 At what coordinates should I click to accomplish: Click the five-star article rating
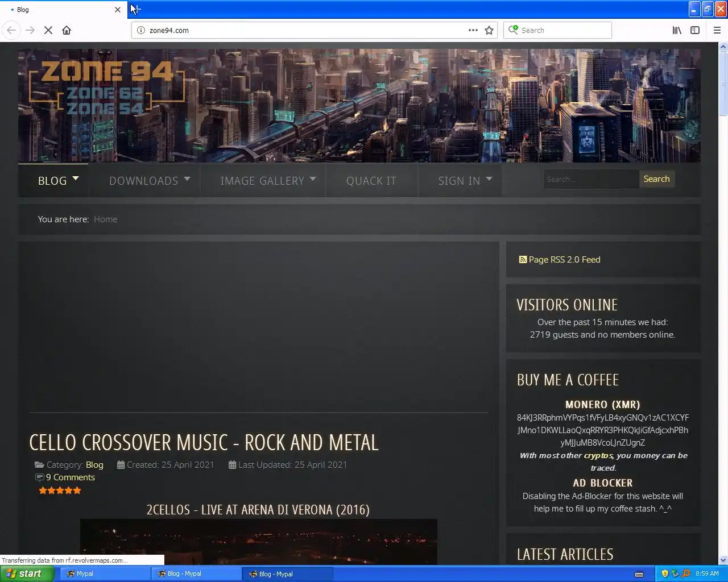point(60,490)
